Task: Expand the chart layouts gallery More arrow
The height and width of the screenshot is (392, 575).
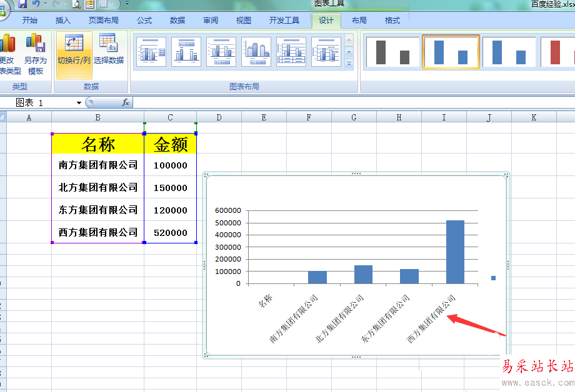Action: (349, 64)
